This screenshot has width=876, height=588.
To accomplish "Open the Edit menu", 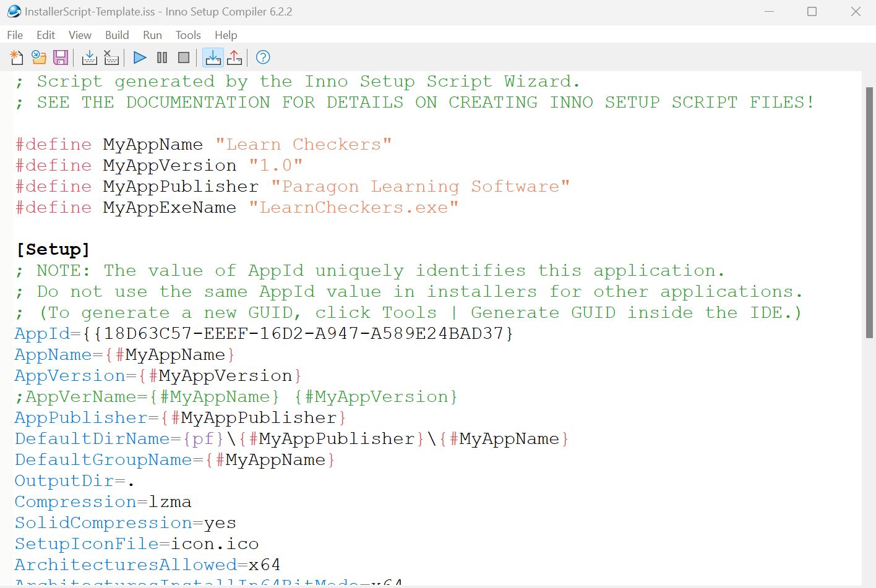I will pyautogui.click(x=46, y=35).
